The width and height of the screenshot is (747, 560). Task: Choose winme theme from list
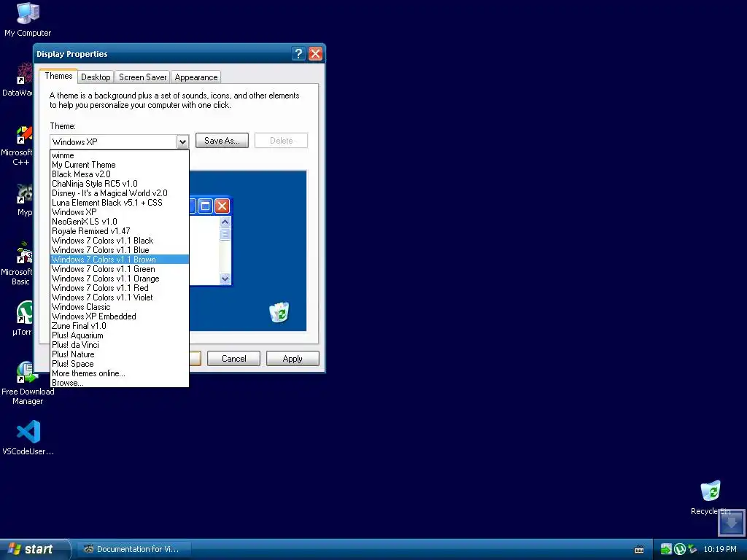[x=120, y=155]
